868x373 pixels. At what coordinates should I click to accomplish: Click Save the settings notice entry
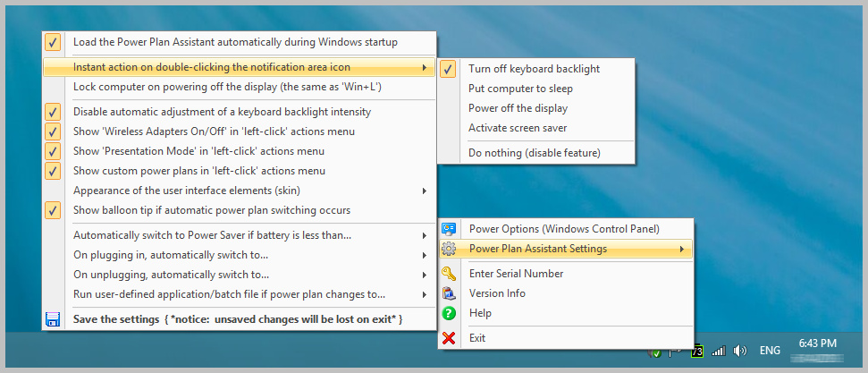pos(240,320)
